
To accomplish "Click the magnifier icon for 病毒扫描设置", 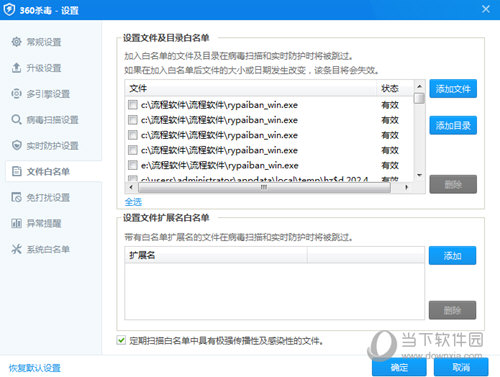I will coord(16,120).
